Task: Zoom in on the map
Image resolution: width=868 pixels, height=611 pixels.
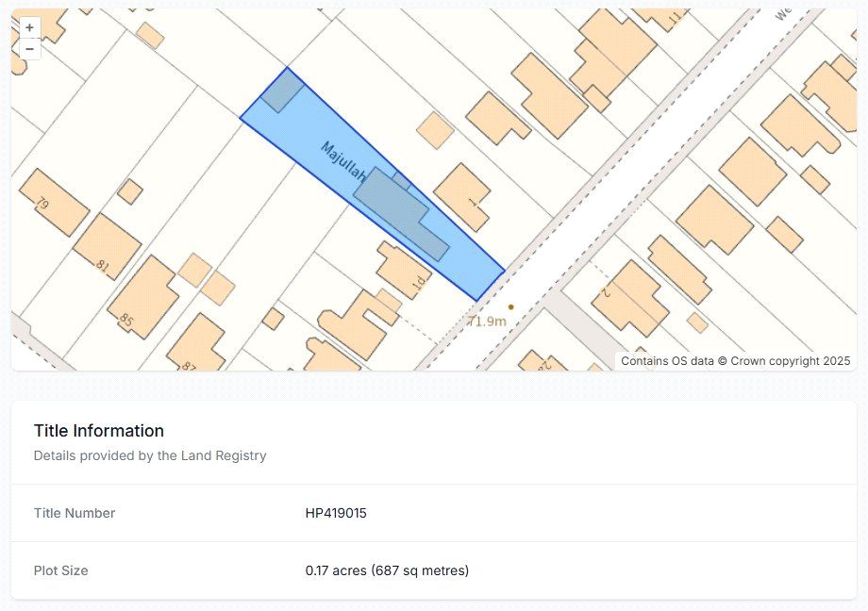Action: (30, 27)
